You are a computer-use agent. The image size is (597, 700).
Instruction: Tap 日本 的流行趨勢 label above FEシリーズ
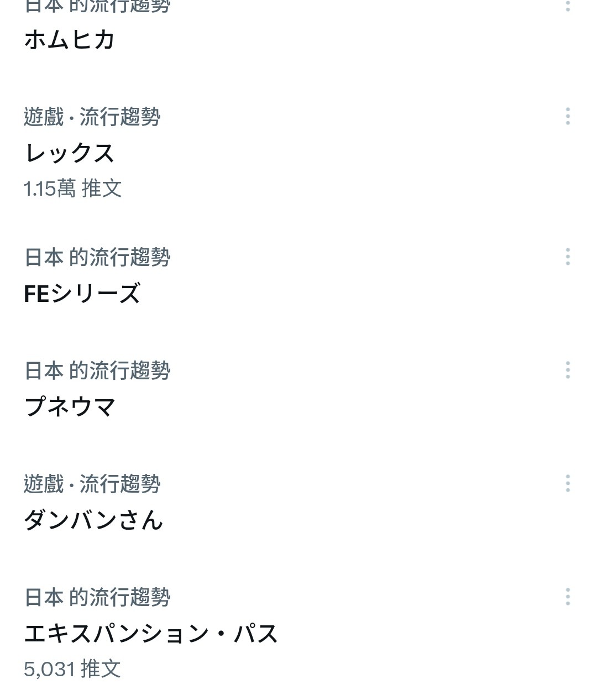(97, 257)
